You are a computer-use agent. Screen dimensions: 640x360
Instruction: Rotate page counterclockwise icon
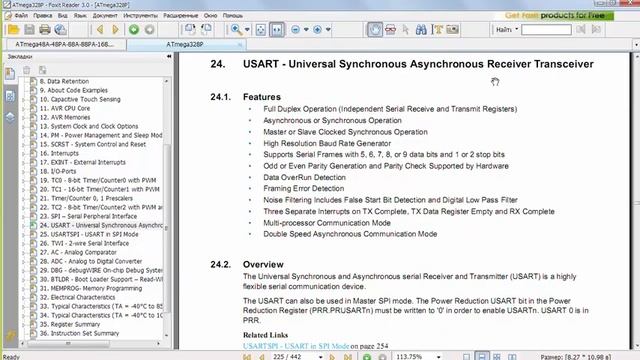click(x=206, y=29)
